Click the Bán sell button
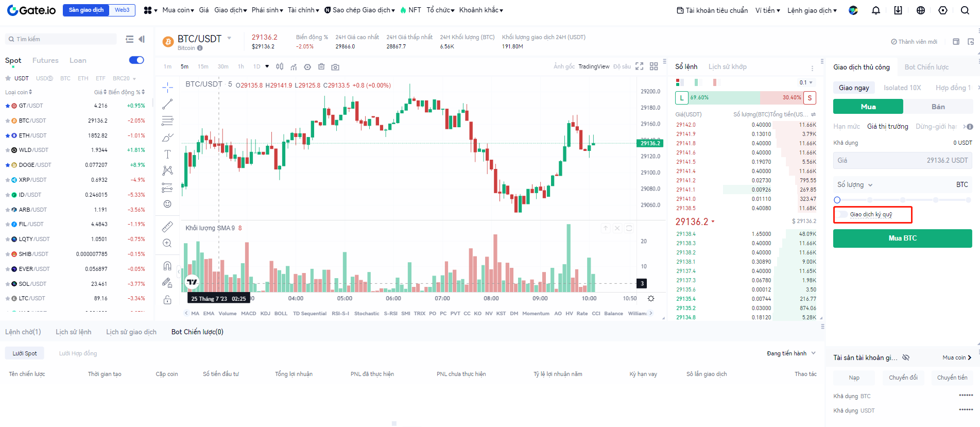 click(938, 107)
